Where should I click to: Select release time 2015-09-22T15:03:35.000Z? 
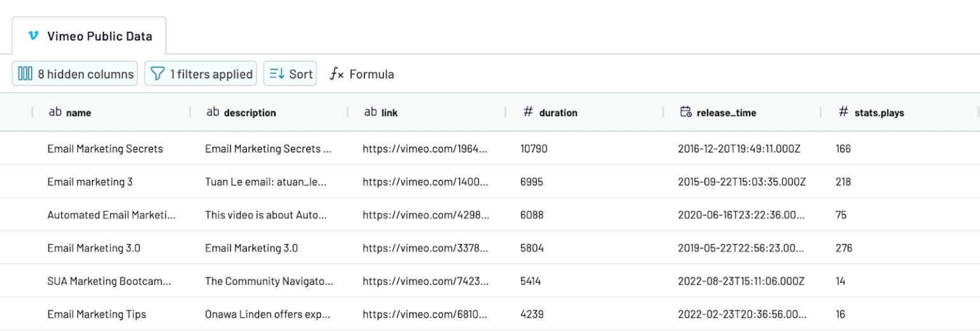pyautogui.click(x=742, y=182)
